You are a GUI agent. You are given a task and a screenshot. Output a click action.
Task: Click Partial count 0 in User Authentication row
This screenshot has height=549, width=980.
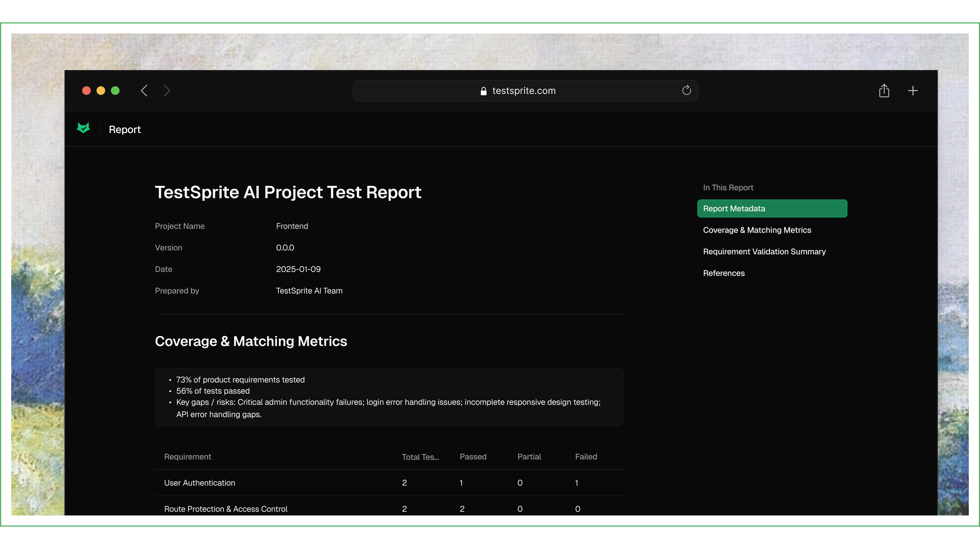click(520, 483)
